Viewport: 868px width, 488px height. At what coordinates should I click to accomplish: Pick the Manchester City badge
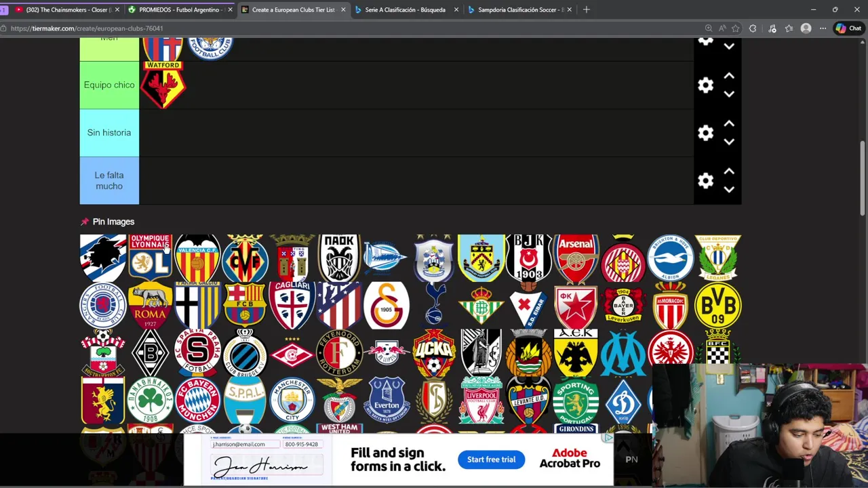point(292,401)
